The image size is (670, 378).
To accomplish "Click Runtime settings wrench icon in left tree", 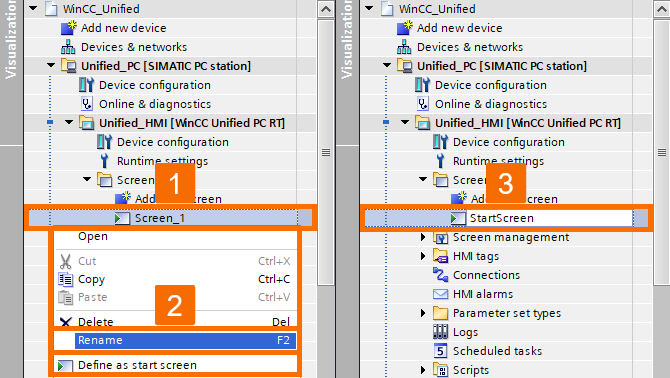I will tap(105, 161).
